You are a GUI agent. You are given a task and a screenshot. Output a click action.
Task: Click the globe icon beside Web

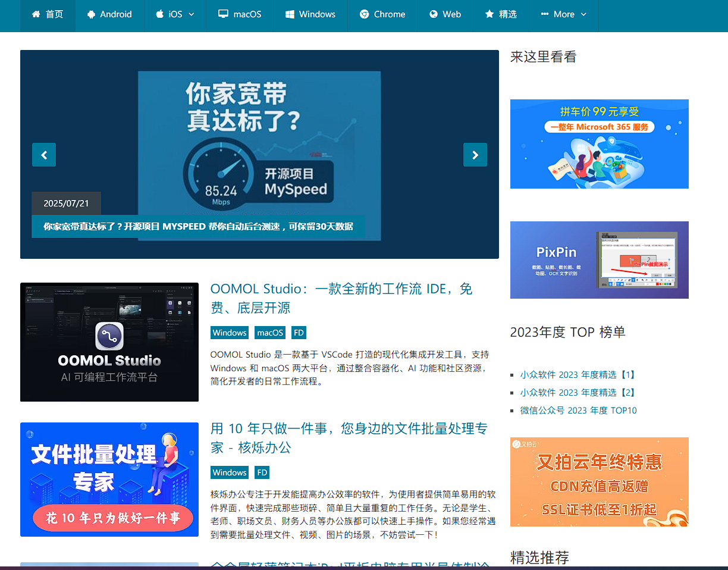tap(434, 14)
